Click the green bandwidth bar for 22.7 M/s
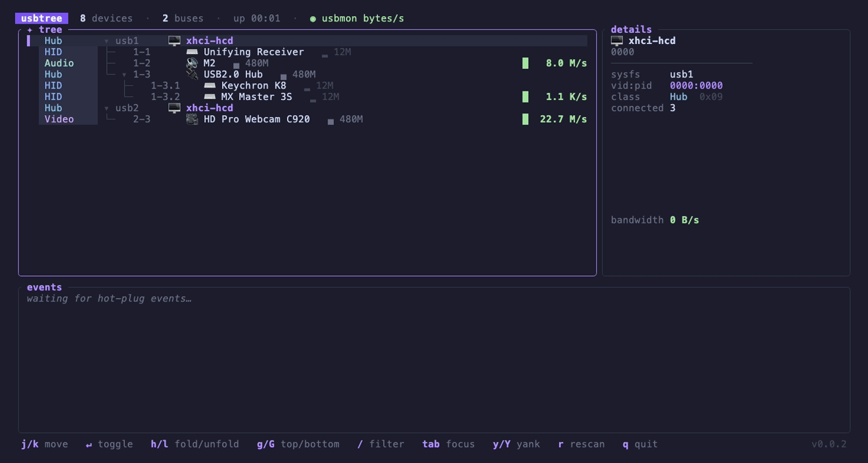Screen dimensions: 868x463 tap(525, 119)
